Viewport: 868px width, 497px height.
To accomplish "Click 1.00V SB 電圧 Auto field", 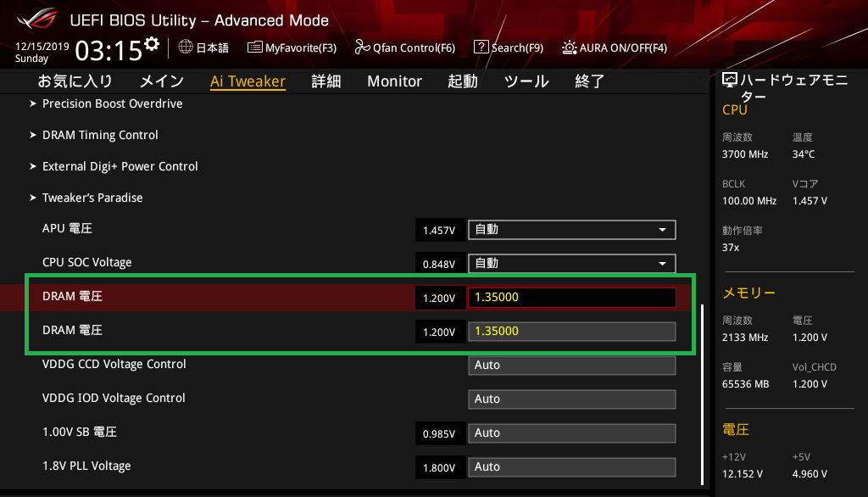I will coord(572,433).
